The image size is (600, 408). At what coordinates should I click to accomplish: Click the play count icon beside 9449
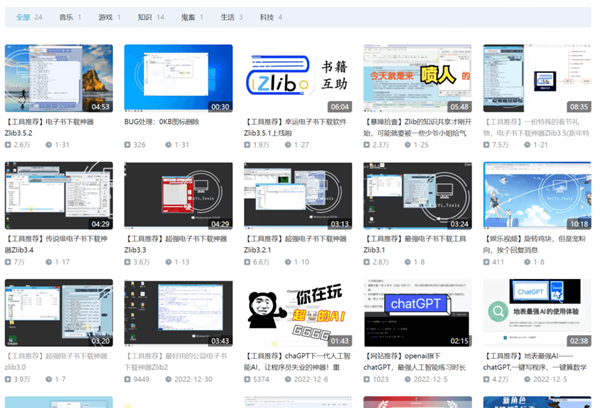(x=127, y=379)
